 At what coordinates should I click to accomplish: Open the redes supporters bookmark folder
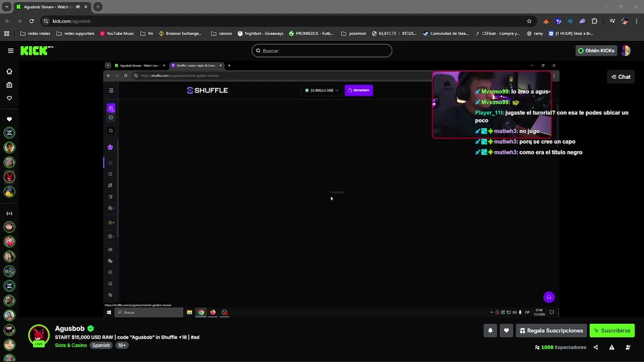click(75, 34)
